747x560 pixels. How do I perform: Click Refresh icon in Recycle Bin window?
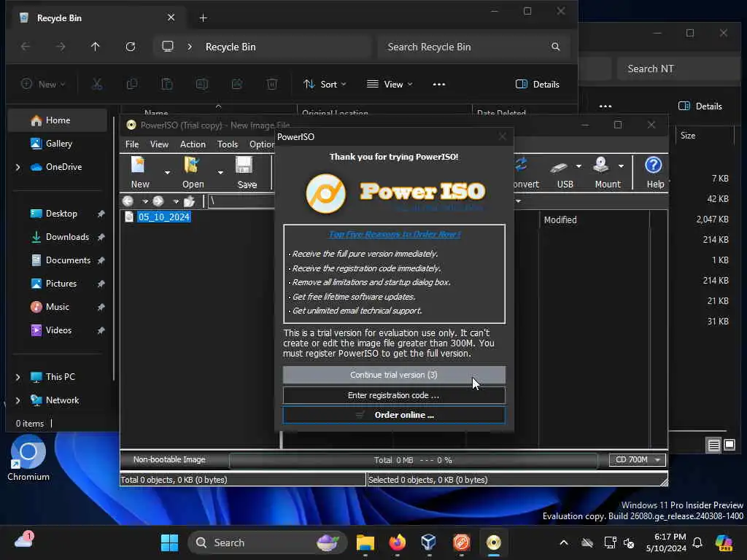tap(130, 47)
